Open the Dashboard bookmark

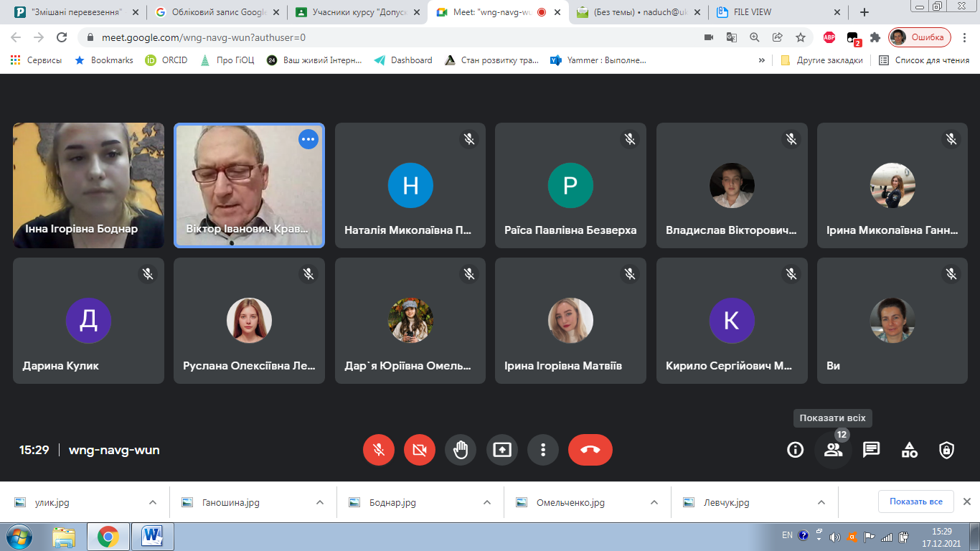[403, 60]
